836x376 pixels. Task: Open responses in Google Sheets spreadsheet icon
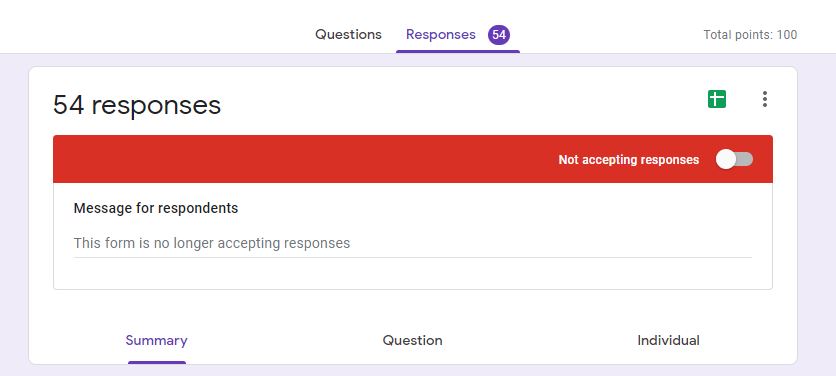coord(717,99)
